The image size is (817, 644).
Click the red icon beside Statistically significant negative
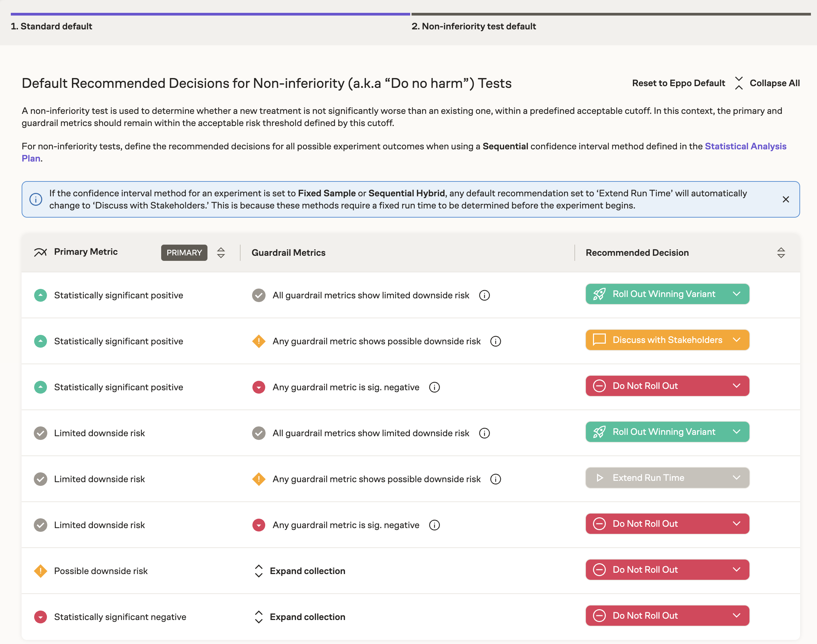[41, 617]
